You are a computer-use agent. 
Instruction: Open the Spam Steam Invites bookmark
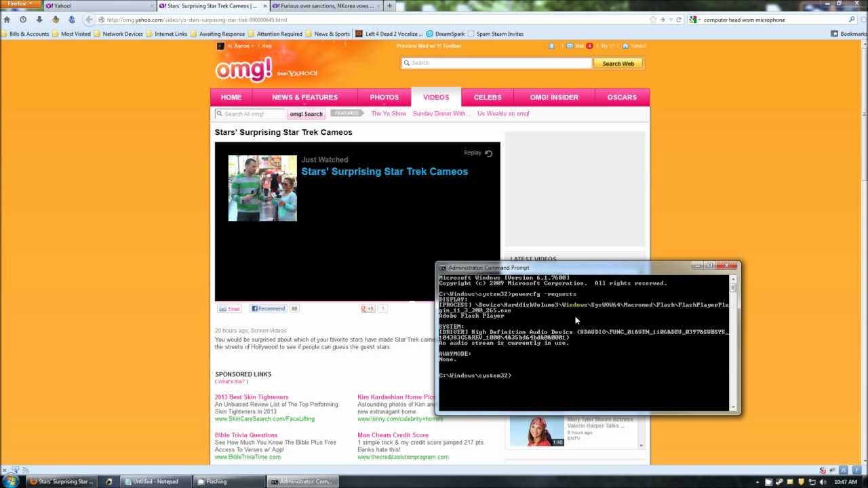[x=496, y=34]
